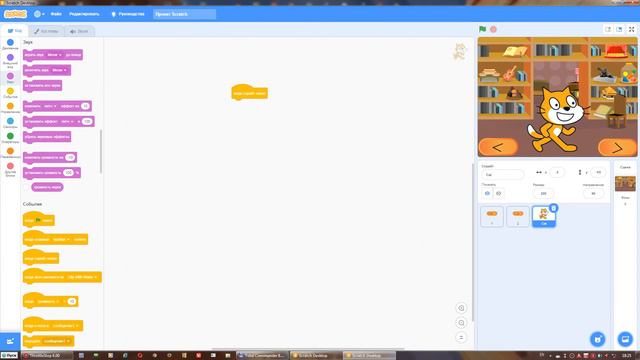
Task: Click value 10 in change effect block
Action: click(85, 106)
